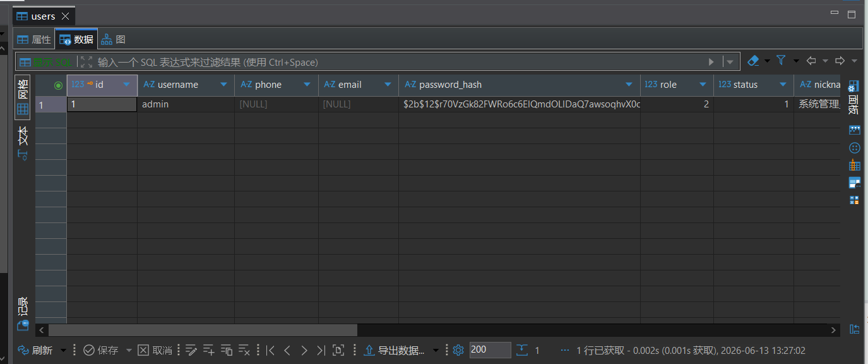Duplicate the current row icon
Viewport: 868px width, 364px height.
pos(227,350)
